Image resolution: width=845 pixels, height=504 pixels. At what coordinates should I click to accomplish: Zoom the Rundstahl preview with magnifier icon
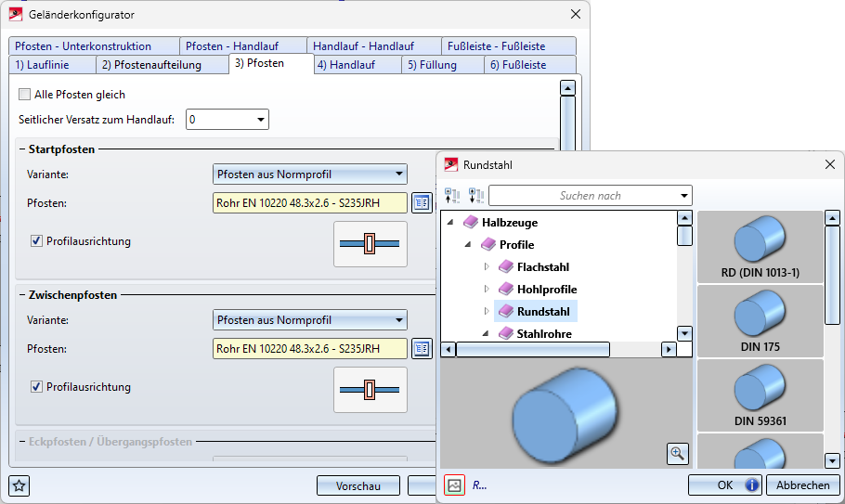pyautogui.click(x=678, y=454)
